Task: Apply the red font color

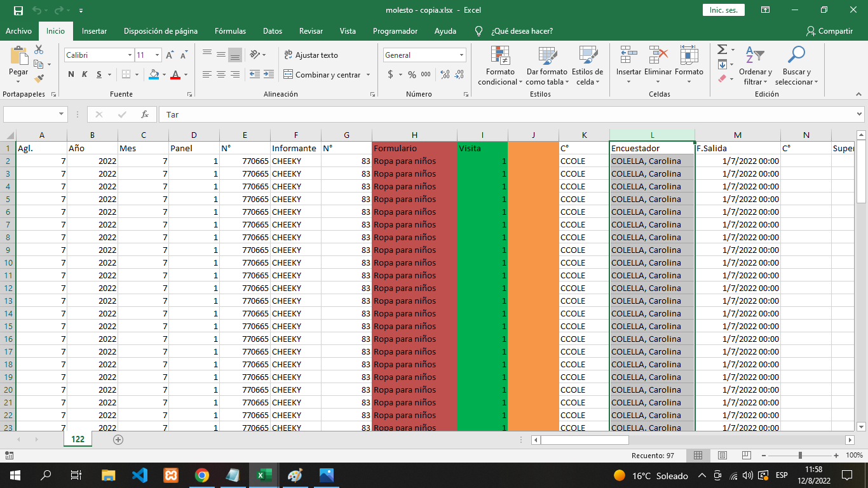Action: [x=175, y=74]
